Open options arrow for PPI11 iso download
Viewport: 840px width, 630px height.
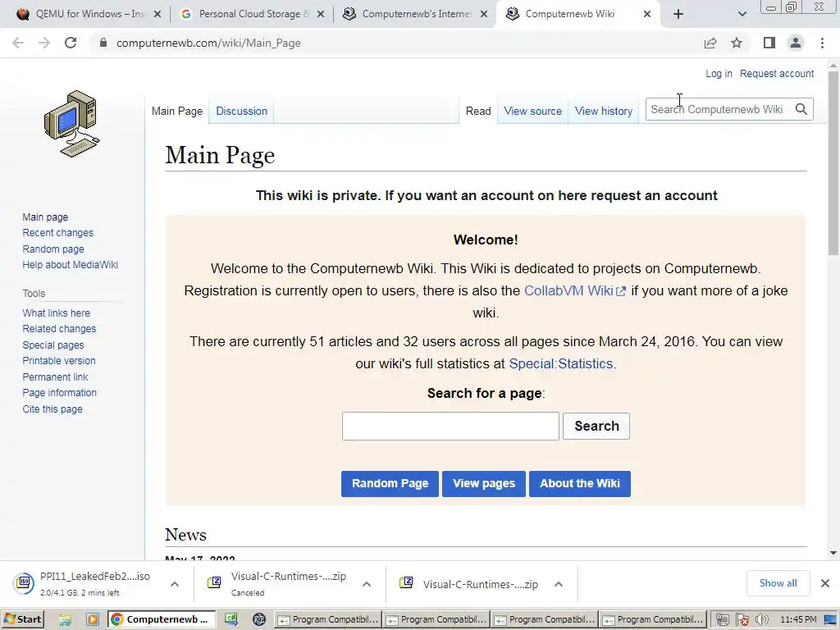click(175, 584)
